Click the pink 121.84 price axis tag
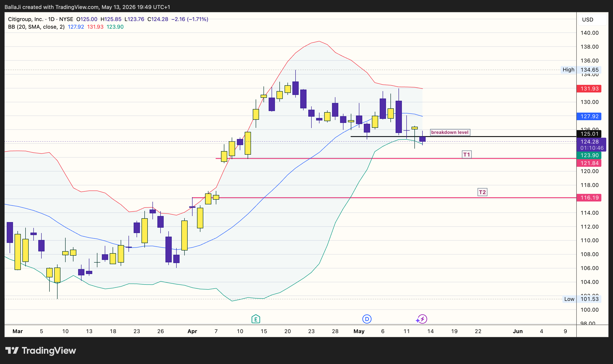 coord(589,163)
